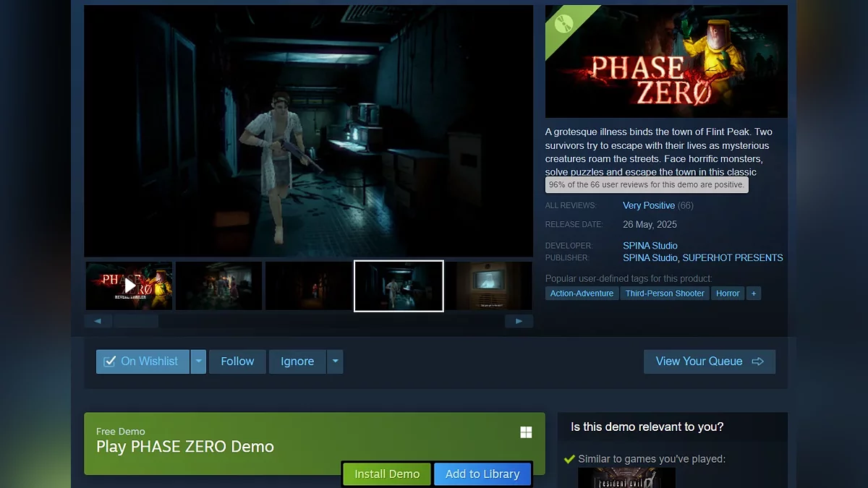
Task: Select the highlighted hallway screenshot thumbnail
Action: (x=399, y=286)
